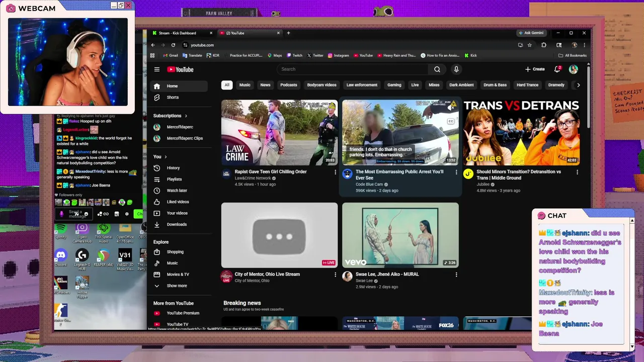The image size is (644, 362).
Task: Open Trans vs Detrans Jubilee video thumbnail
Action: pos(521,132)
